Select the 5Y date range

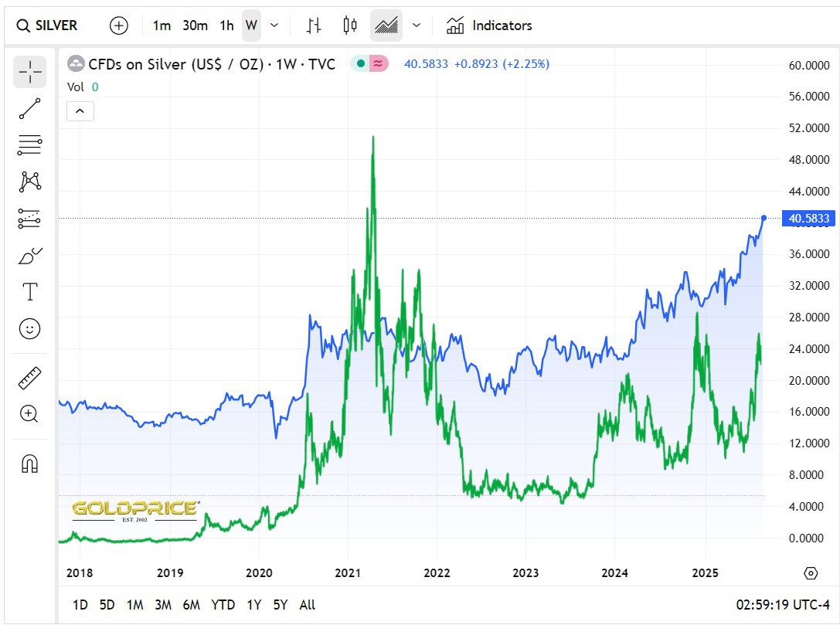(x=281, y=605)
